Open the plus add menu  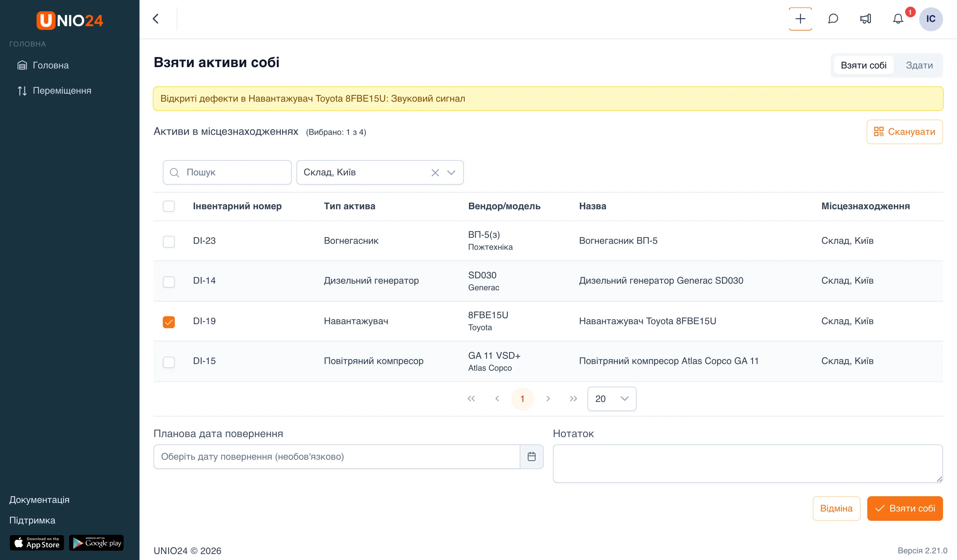800,19
